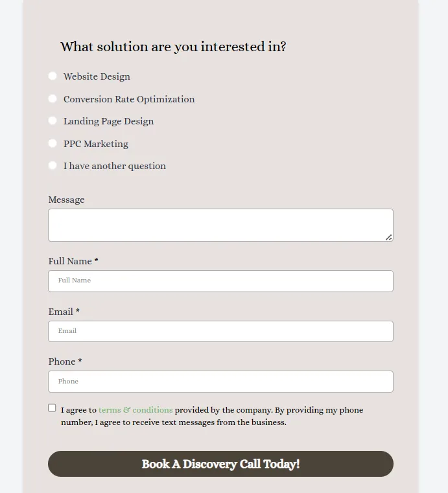Click inside the Message text area

coord(220,225)
